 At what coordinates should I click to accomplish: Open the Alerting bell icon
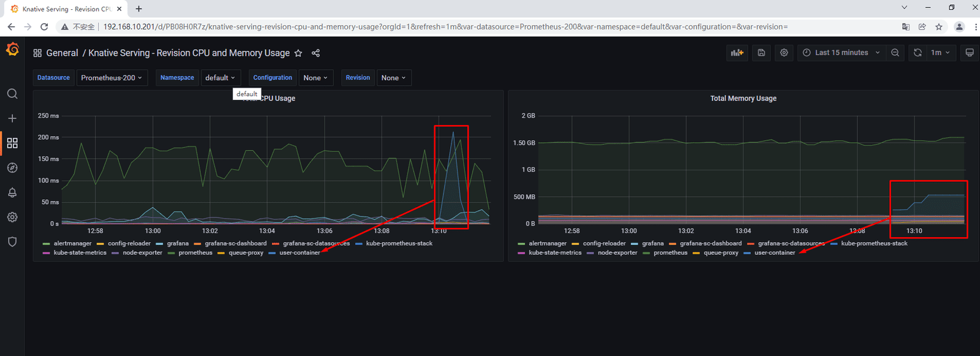(12, 192)
